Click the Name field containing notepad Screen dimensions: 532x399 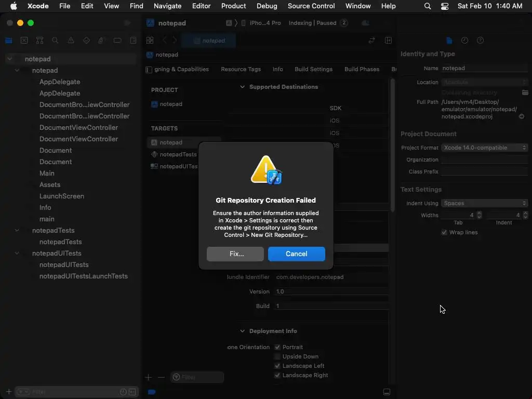(x=484, y=68)
